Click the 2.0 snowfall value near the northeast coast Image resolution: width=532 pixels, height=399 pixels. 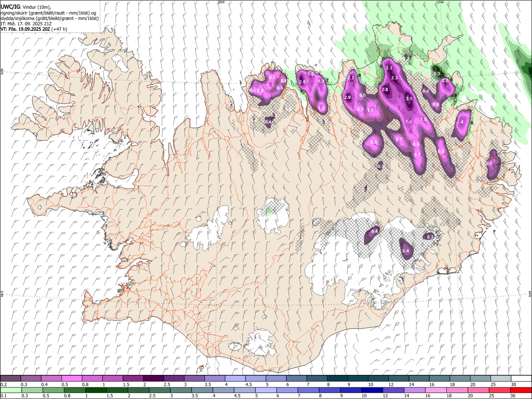(445, 80)
